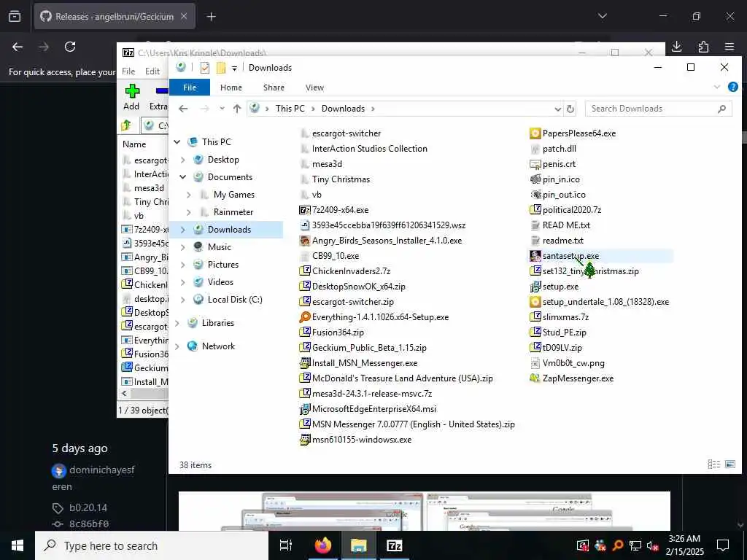
Task: Open recent locations dropdown arrow
Action: tap(222, 109)
